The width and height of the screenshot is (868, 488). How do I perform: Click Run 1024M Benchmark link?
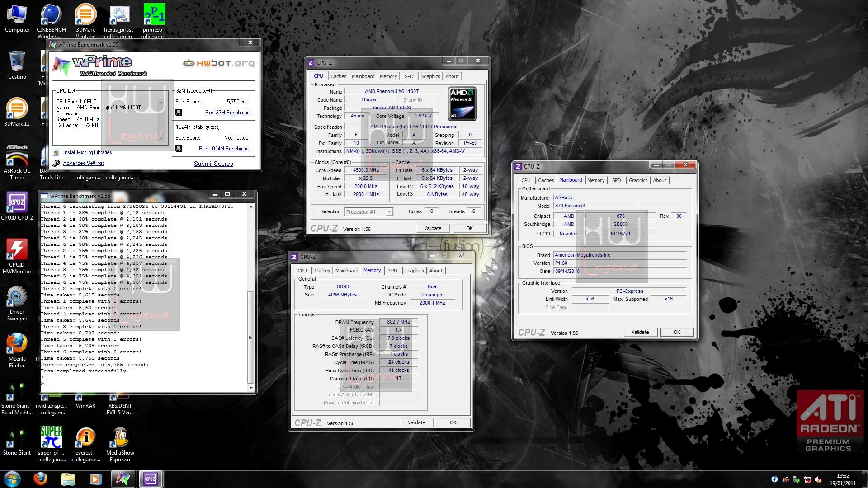point(224,149)
